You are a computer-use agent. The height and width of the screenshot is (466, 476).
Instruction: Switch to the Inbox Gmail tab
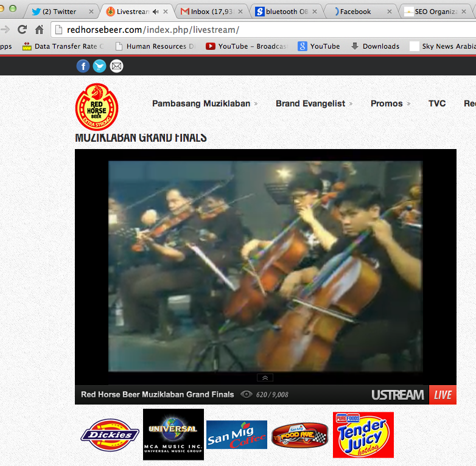[x=212, y=12]
